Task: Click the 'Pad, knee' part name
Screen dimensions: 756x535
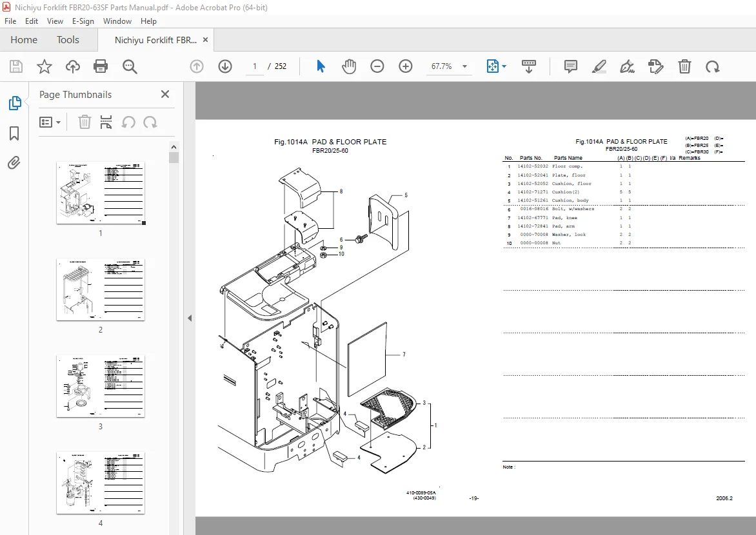Action: 564,218
